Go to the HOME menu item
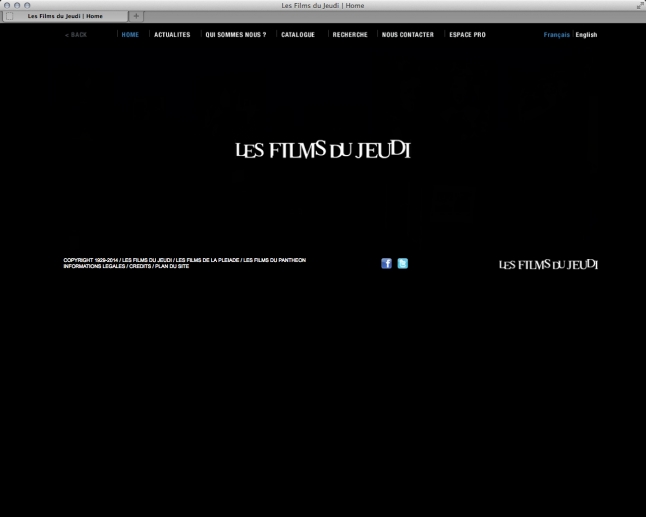646x517 pixels. [130, 35]
